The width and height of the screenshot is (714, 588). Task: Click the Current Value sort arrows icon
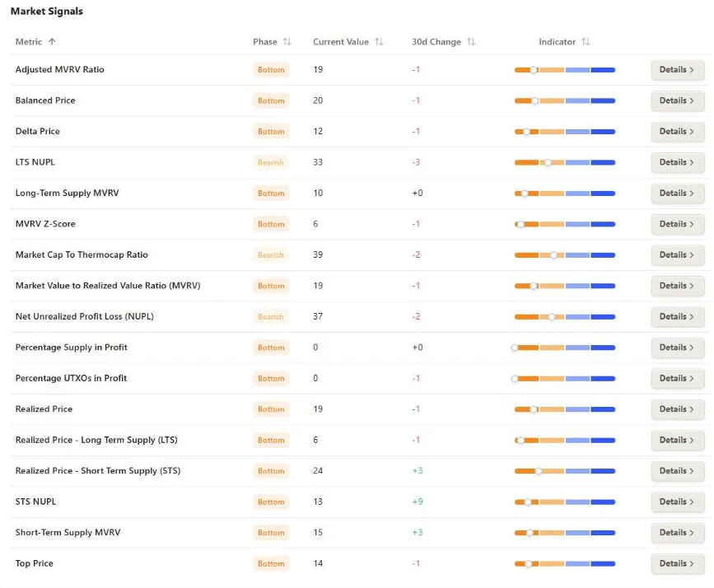379,42
